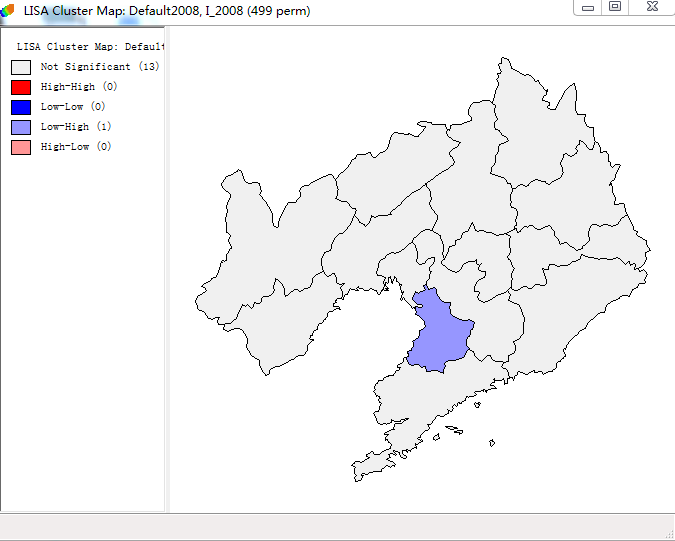
Task: Minimize the LISA Cluster Map window
Action: click(x=588, y=7)
